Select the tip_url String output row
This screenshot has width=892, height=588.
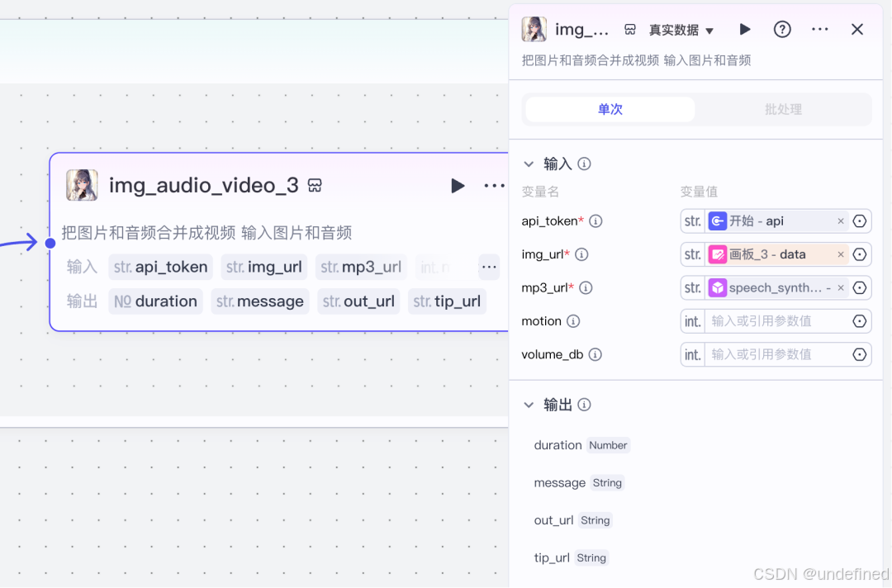pyautogui.click(x=572, y=558)
